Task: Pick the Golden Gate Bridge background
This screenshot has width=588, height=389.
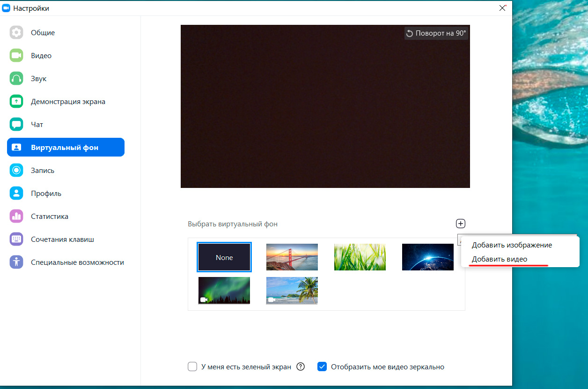Action: coord(292,257)
